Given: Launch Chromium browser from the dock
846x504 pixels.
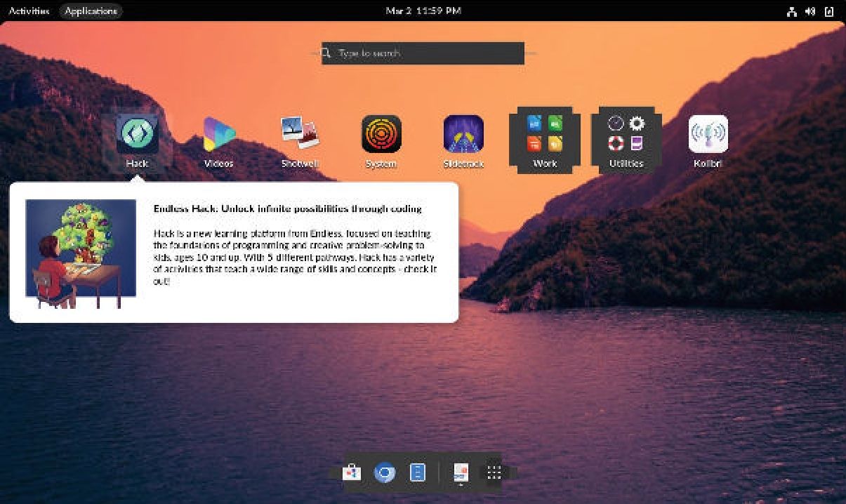Looking at the screenshot, I should click(385, 472).
